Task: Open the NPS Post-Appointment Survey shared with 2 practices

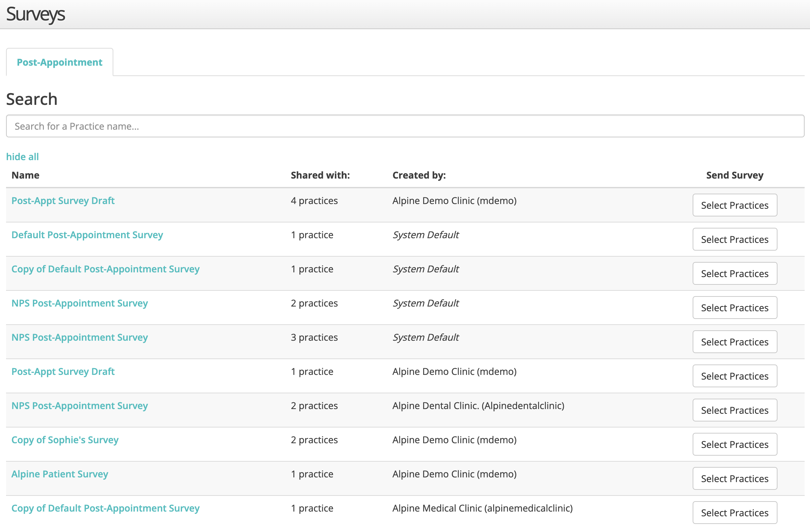Action: point(79,303)
